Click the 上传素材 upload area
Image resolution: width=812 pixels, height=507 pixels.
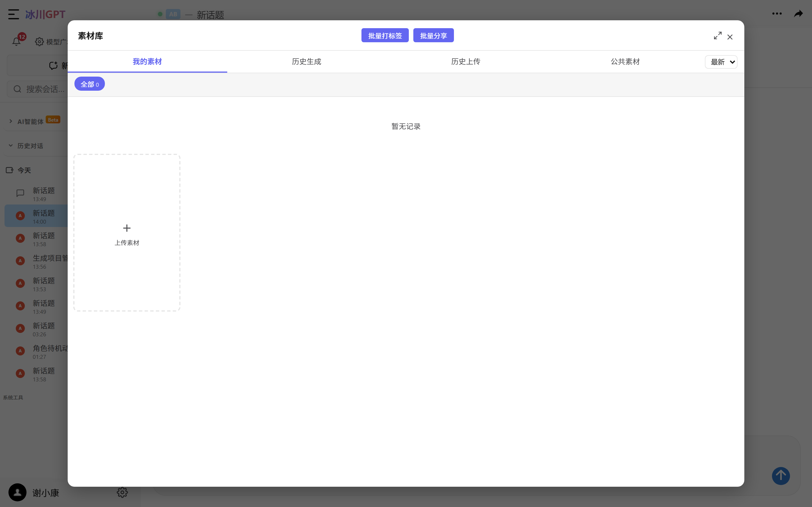pyautogui.click(x=127, y=233)
